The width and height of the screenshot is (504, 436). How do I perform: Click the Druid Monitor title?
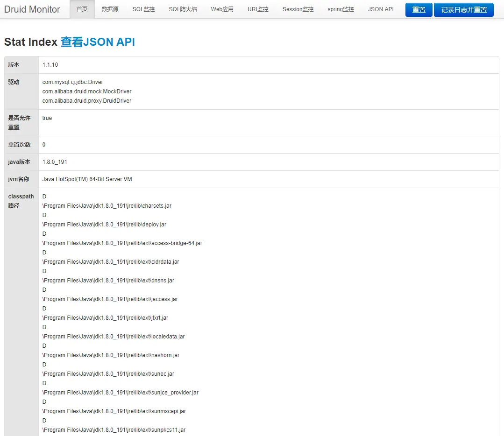32,9
